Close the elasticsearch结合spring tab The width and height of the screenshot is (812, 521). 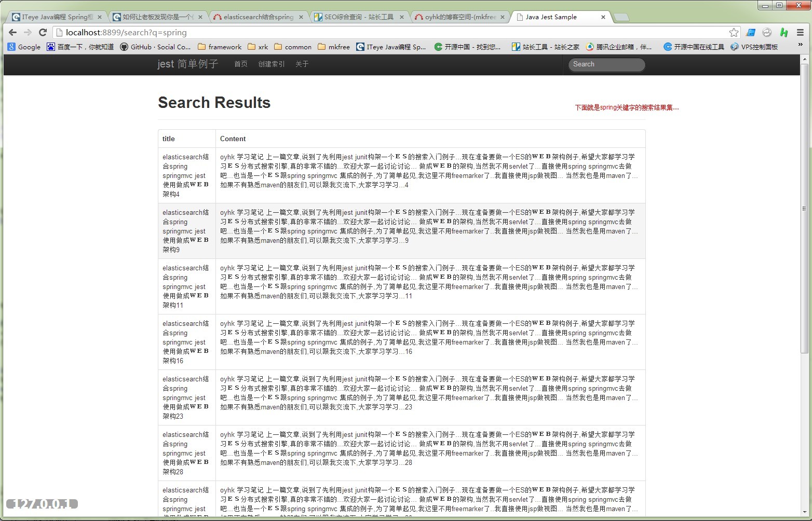[301, 17]
